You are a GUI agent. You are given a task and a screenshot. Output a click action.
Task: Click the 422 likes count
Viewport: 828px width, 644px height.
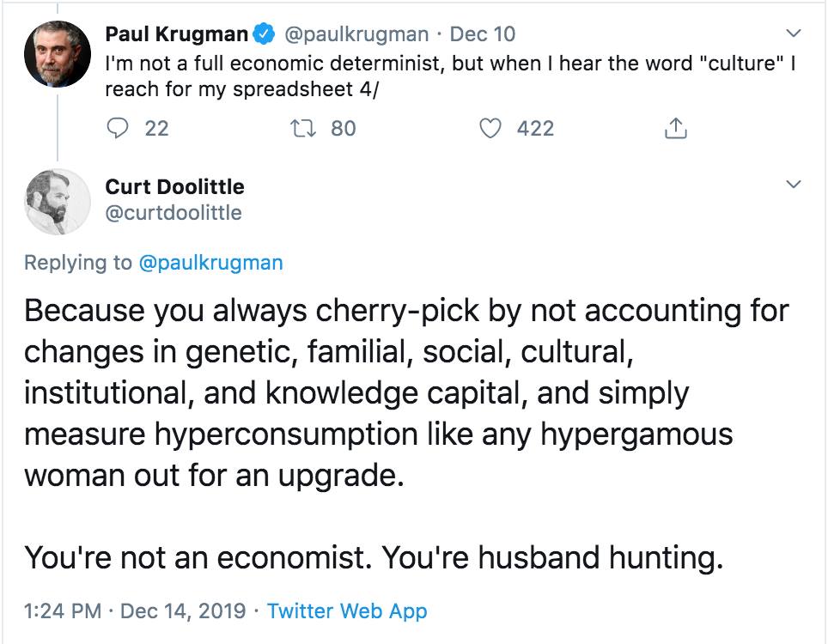[535, 129]
